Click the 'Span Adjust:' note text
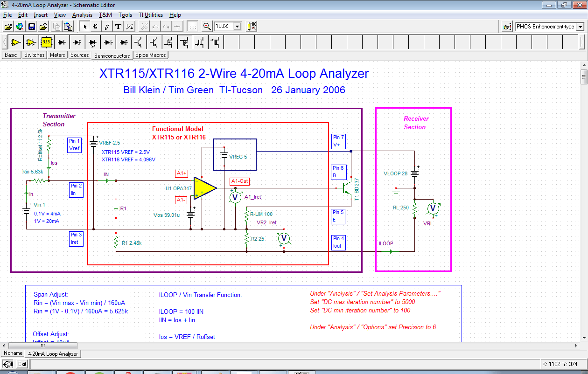Screen dimensions: 588x374 (x=51, y=295)
